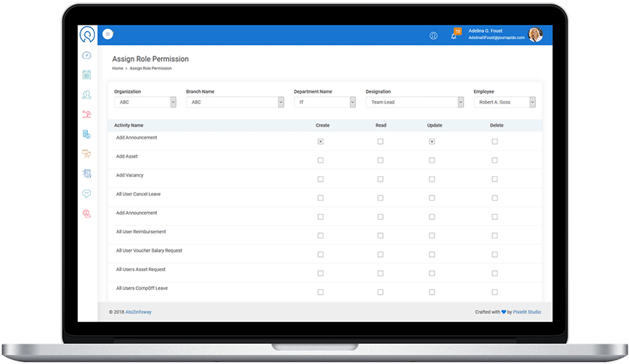This screenshot has width=629, height=364.
Task: Check Delete permission for Add Vacancy
Action: pos(495,179)
